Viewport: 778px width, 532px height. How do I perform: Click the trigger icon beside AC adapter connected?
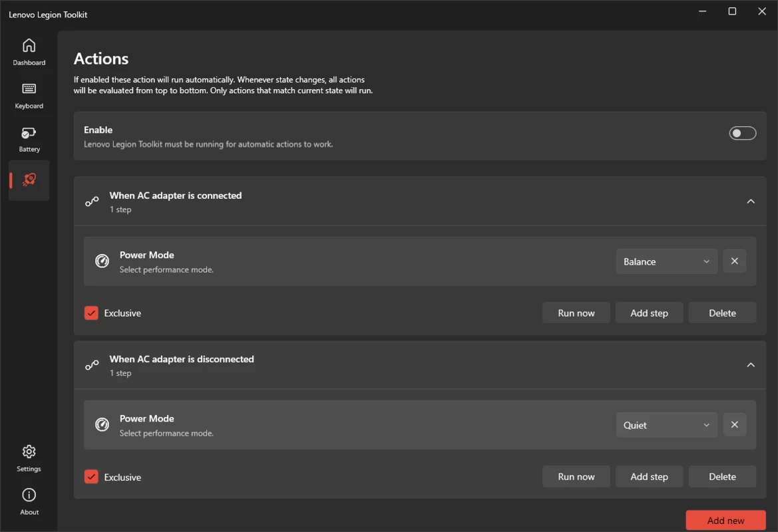[92, 201]
